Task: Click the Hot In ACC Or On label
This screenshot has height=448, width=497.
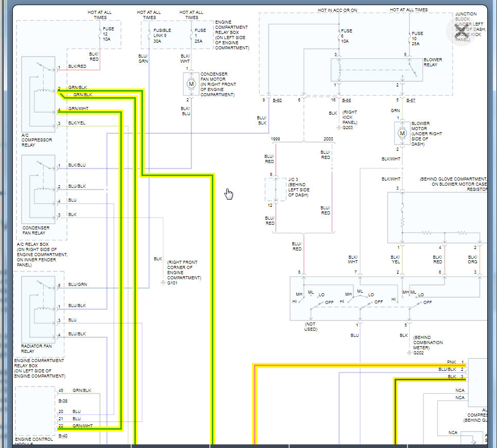Action: pyautogui.click(x=338, y=10)
